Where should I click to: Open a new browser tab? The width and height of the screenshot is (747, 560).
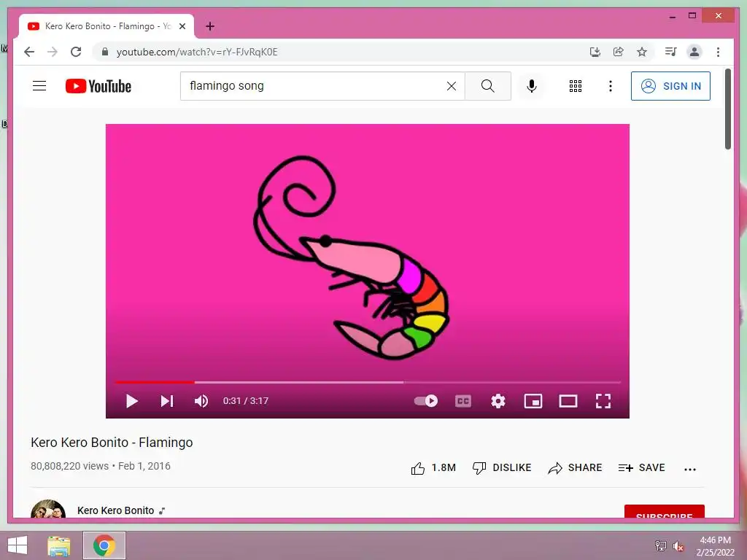tap(210, 26)
